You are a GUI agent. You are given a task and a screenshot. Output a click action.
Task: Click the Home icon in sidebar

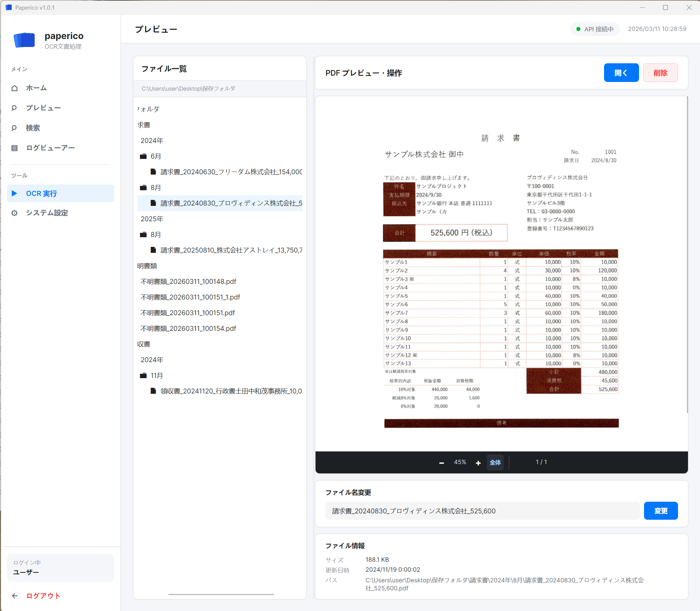[14, 88]
